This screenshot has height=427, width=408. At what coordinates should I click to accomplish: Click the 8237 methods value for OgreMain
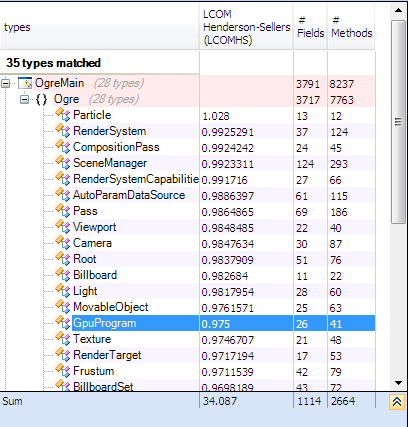pyautogui.click(x=342, y=84)
